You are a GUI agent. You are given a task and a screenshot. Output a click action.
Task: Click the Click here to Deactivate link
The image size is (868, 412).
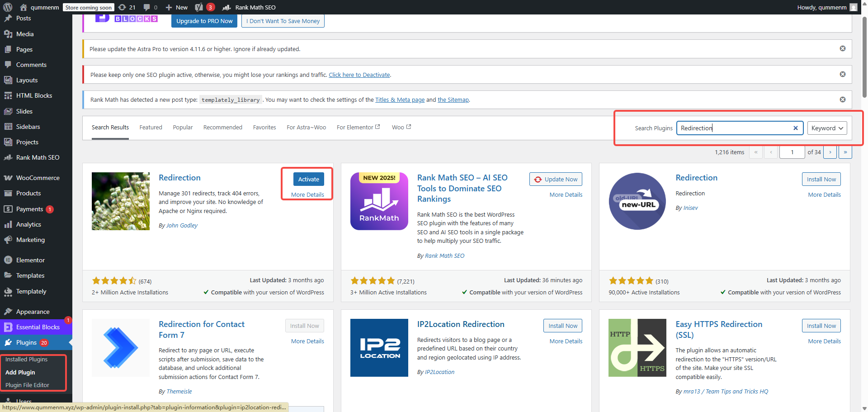tap(359, 75)
